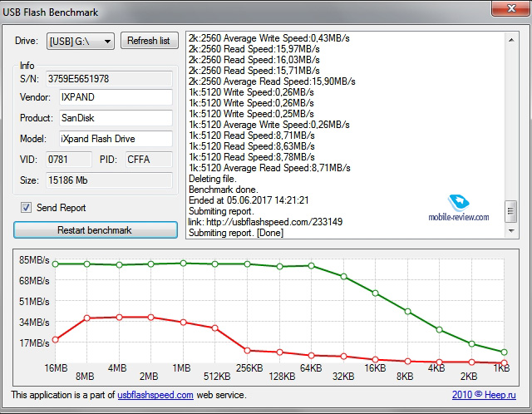Click green read-speed point at 64KB
The image size is (532, 414).
(312, 266)
